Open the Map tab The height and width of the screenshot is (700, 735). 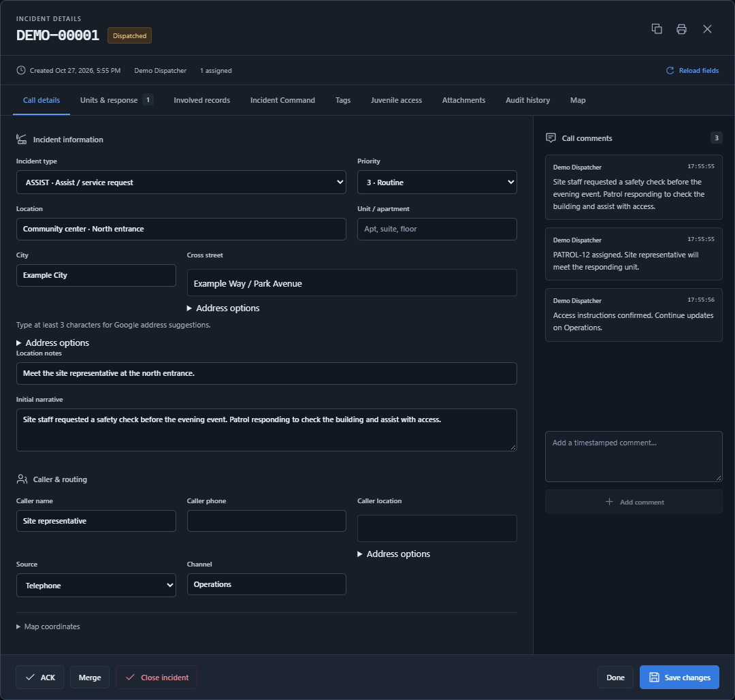pos(578,100)
